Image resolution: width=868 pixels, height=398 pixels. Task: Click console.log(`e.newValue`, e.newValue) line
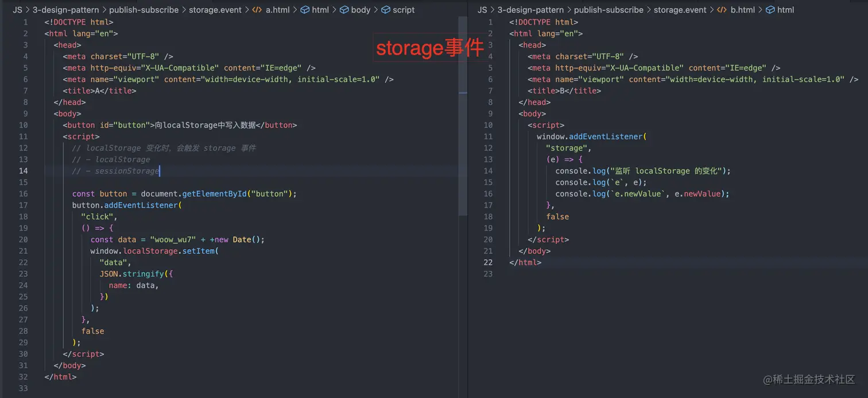(642, 194)
